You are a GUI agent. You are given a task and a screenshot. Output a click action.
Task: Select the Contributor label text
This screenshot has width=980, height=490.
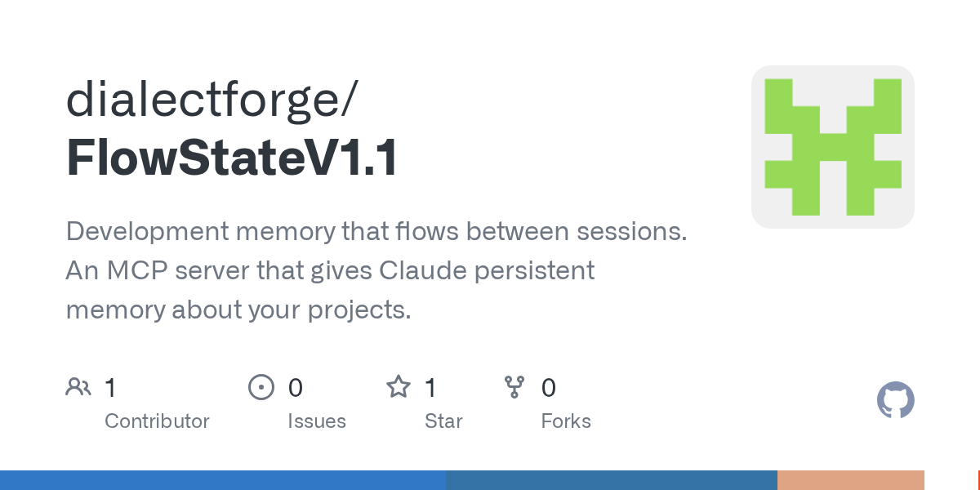[157, 421]
